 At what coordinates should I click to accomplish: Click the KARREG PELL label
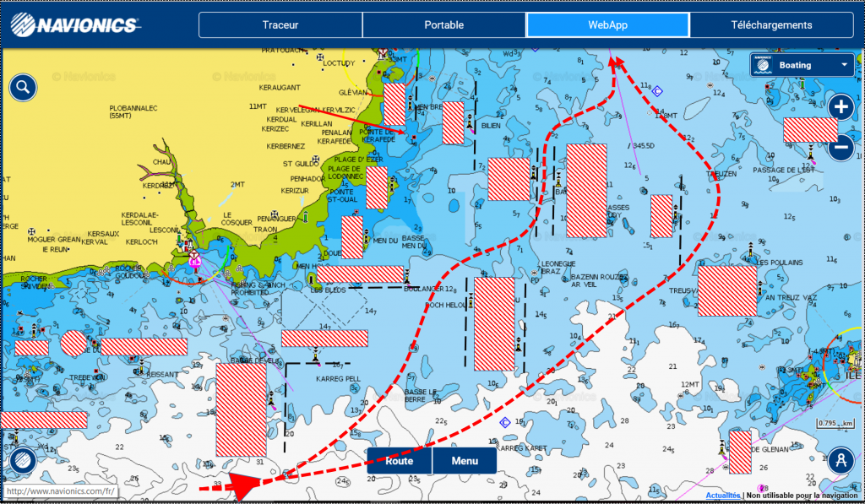coord(338,379)
